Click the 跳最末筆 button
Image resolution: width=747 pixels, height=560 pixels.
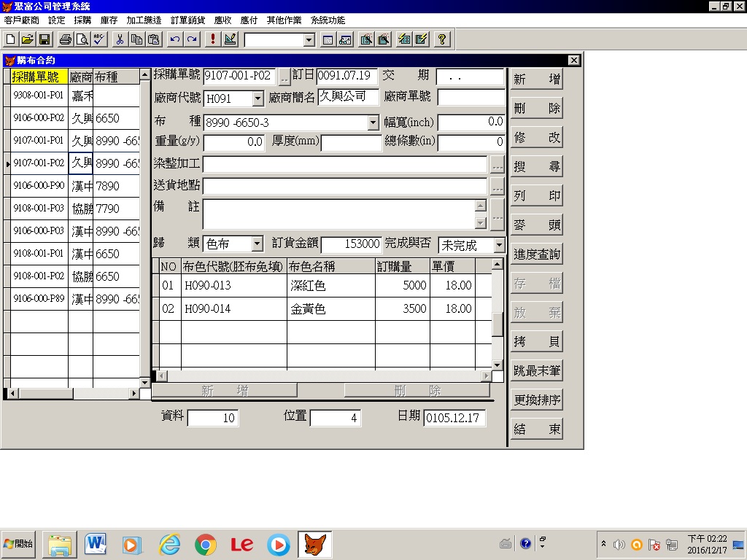[x=537, y=371]
